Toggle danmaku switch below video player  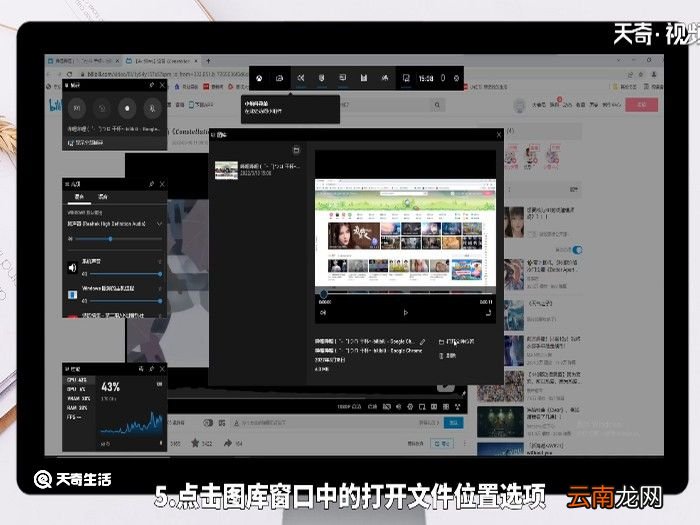pos(208,423)
